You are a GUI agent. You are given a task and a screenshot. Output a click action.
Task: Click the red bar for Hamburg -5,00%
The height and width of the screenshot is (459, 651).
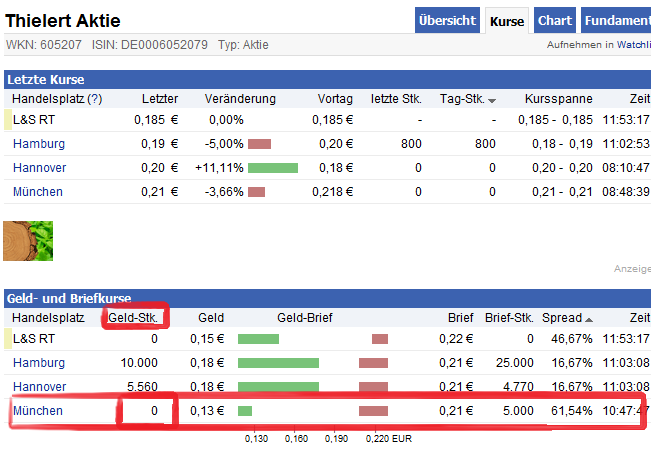click(259, 144)
